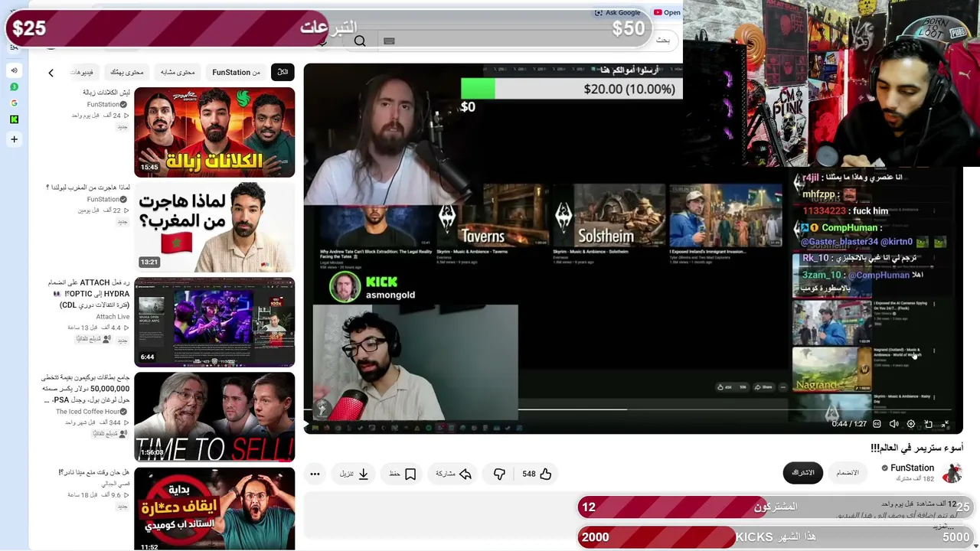The height and width of the screenshot is (551, 980).
Task: Dislike the video with the thumbs-down icon
Action: 499,474
